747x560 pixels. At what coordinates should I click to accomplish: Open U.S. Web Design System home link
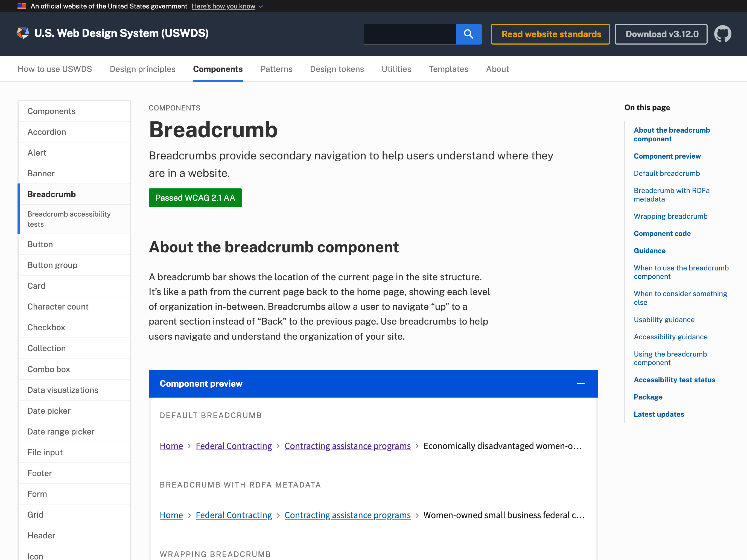(x=121, y=33)
